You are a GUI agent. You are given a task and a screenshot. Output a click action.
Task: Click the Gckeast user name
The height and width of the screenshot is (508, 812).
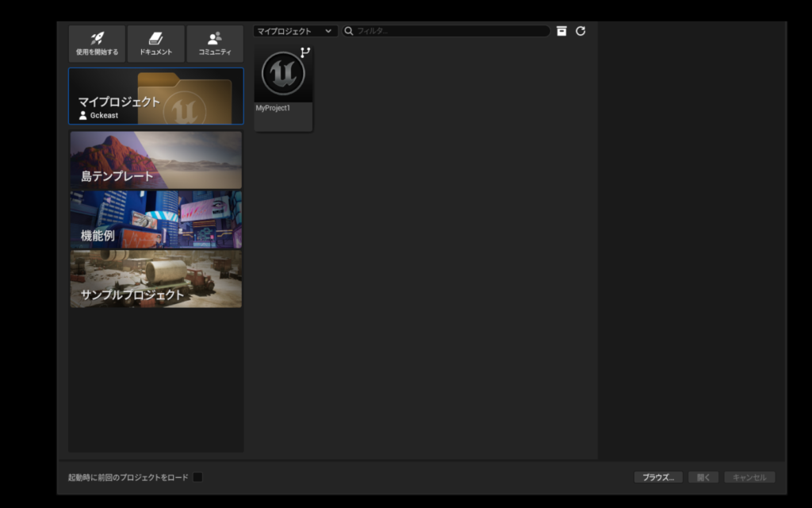(104, 115)
